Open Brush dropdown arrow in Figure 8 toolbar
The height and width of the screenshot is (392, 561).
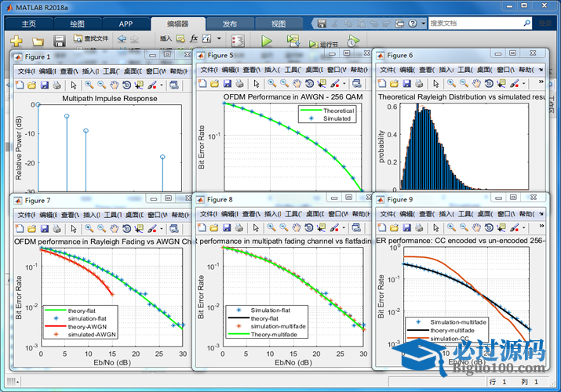pos(344,227)
